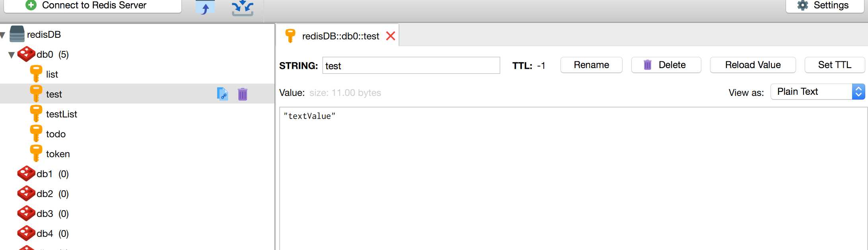
Task: Select the token key in tree
Action: point(58,154)
